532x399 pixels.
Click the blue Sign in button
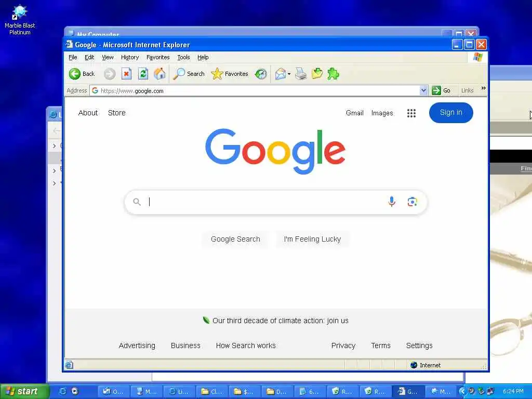coord(451,113)
